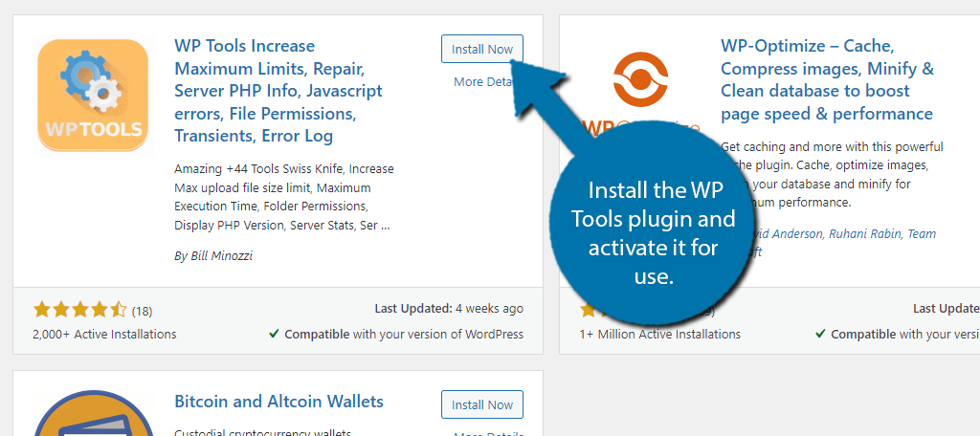Click WP Tools 'Compatible with your version' text
Screen dimensions: 980x436
click(396, 335)
